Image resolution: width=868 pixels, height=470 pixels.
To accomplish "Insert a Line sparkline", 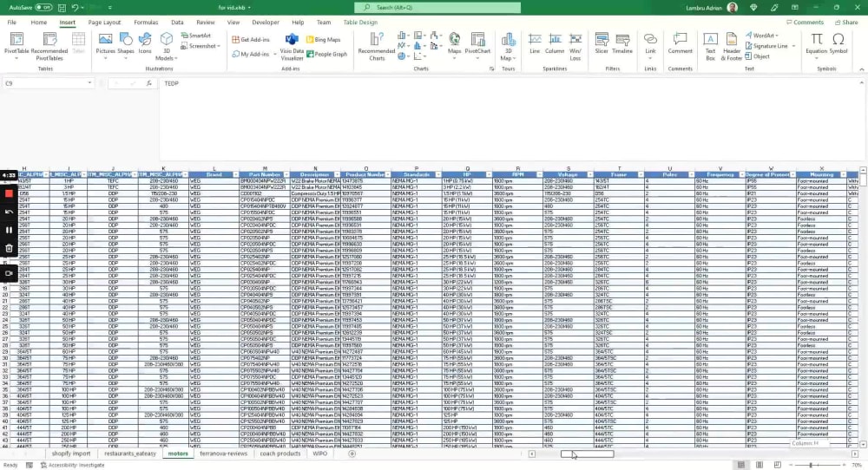I will (x=535, y=44).
